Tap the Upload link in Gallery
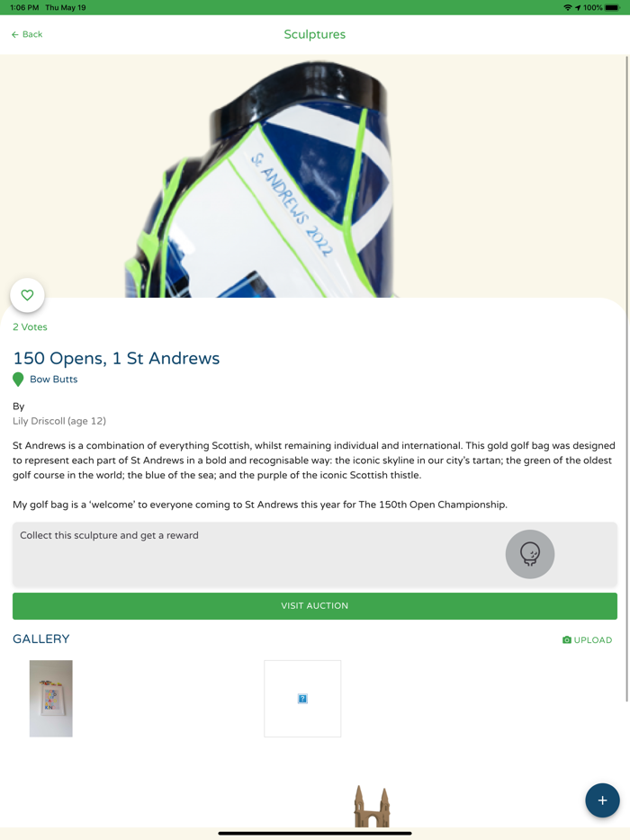This screenshot has height=840, width=630. (x=587, y=639)
